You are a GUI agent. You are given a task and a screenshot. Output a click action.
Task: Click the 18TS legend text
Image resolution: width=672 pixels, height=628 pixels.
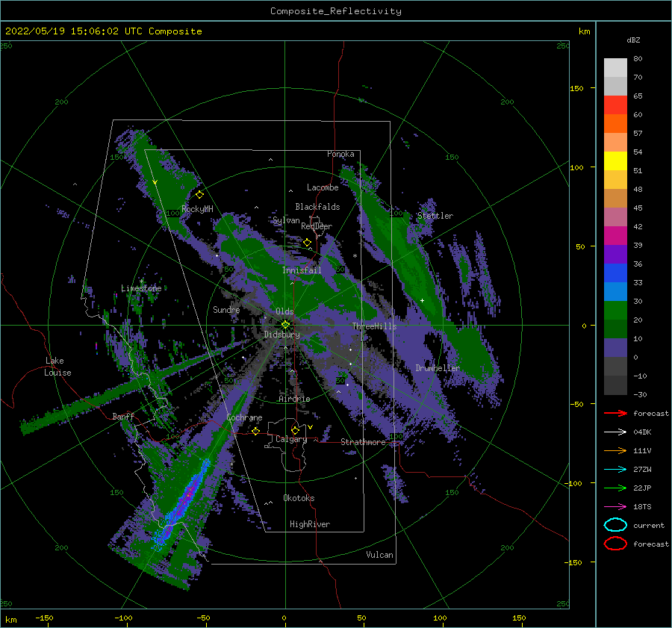[x=642, y=507]
